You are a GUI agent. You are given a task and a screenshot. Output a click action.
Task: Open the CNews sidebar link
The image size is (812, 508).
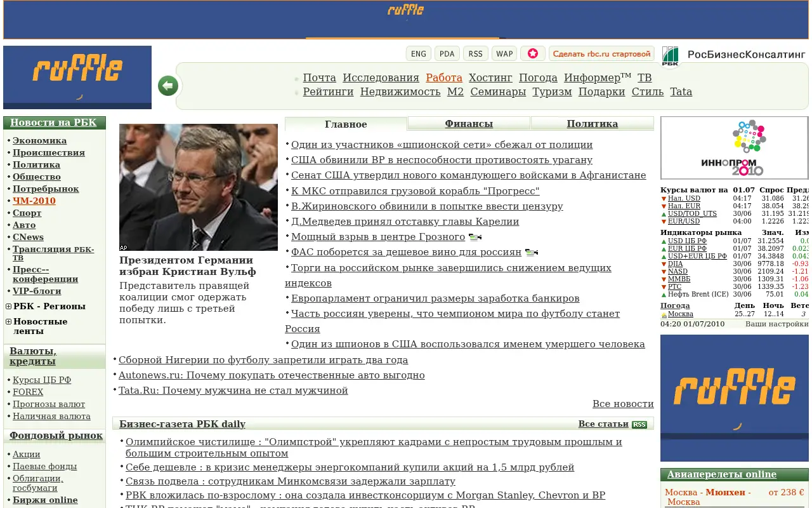tap(29, 237)
